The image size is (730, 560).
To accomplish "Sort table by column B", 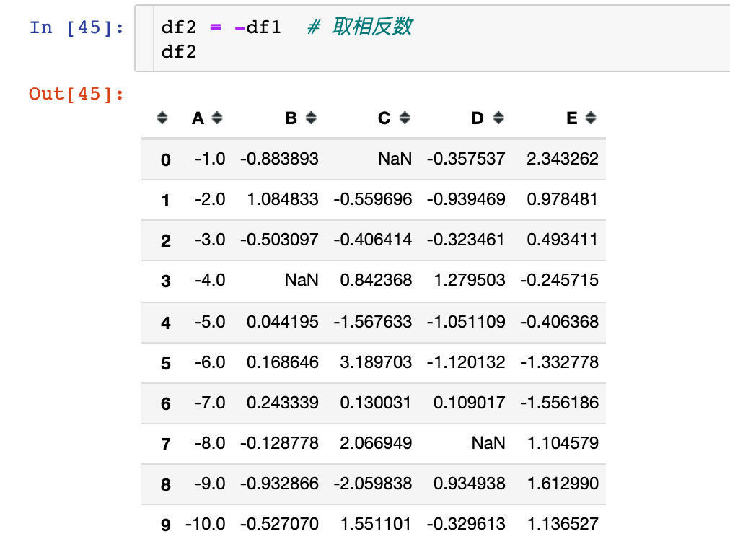I will (x=311, y=118).
